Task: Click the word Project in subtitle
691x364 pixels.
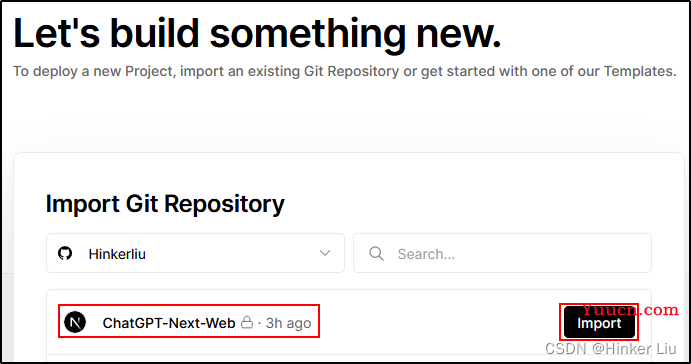Action: (149, 71)
